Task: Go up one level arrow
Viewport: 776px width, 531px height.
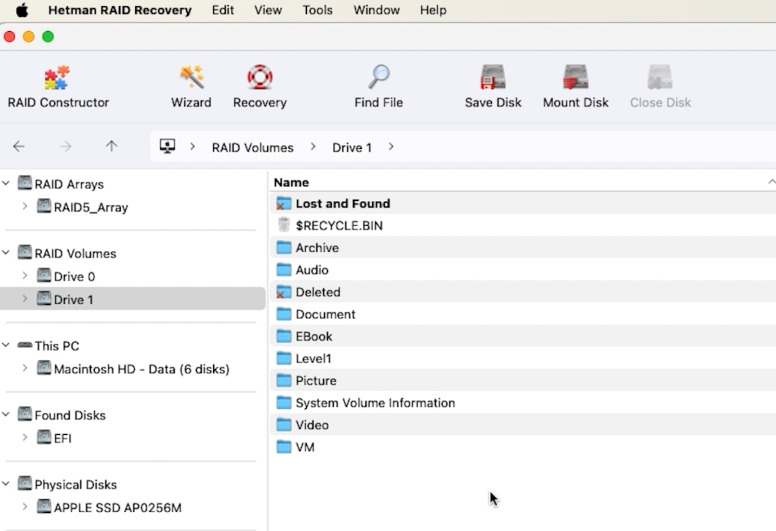Action: pyautogui.click(x=111, y=146)
